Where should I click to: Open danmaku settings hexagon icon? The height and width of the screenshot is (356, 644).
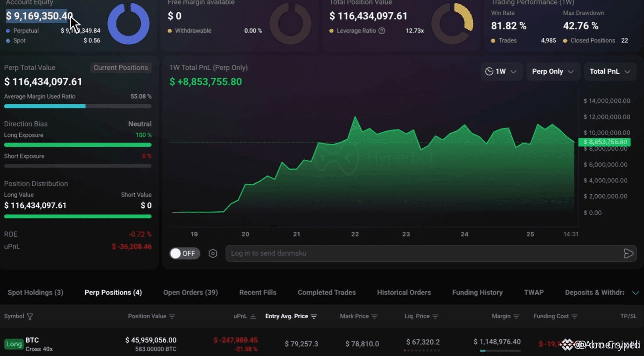click(x=213, y=253)
